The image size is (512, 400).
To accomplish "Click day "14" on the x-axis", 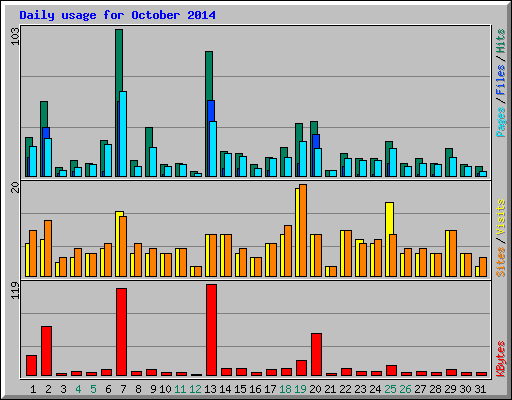I will 225,389.
